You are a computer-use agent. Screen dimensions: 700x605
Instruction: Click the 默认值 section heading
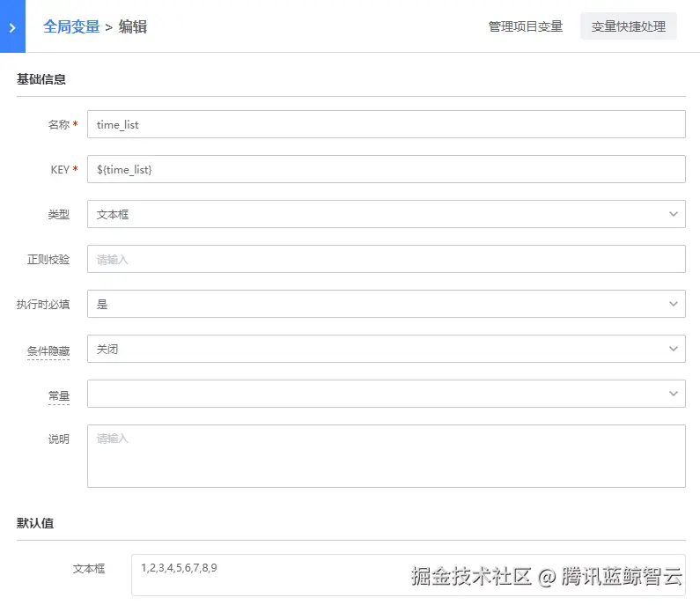[x=35, y=523]
